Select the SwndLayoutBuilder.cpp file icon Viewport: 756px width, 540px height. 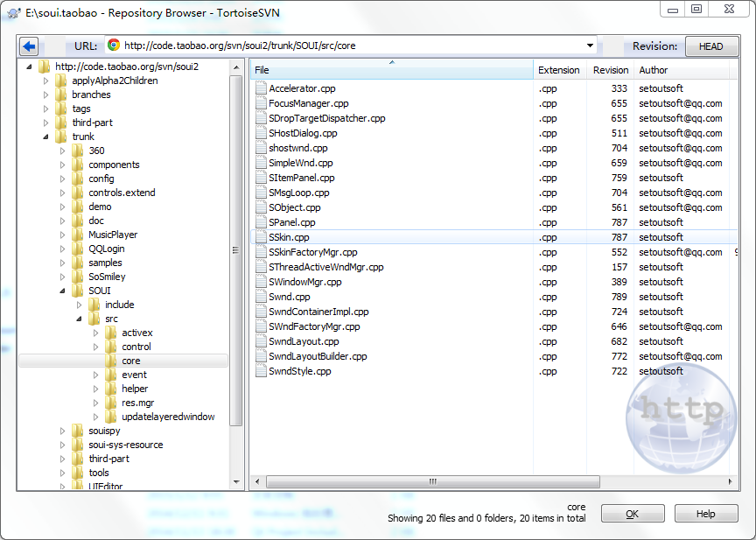[x=261, y=356]
